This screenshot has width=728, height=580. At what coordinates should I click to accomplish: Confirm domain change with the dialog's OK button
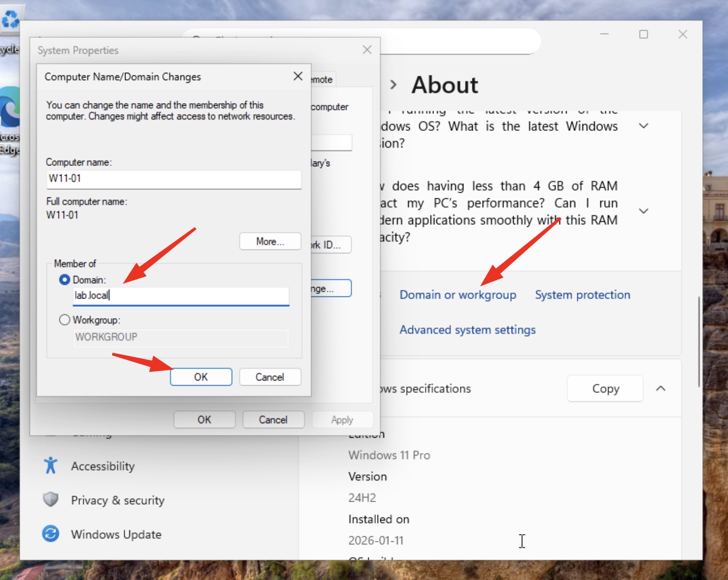click(201, 377)
